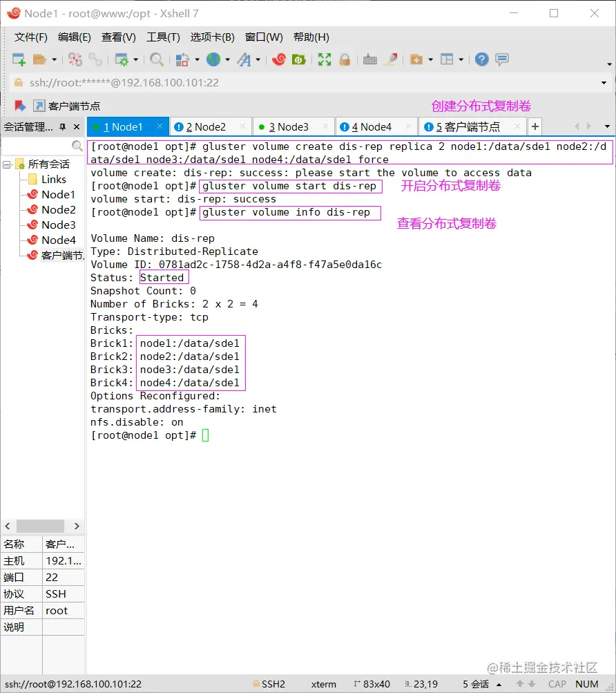Launch the green Xftp toolbar icon
616x693 pixels.
tap(299, 59)
